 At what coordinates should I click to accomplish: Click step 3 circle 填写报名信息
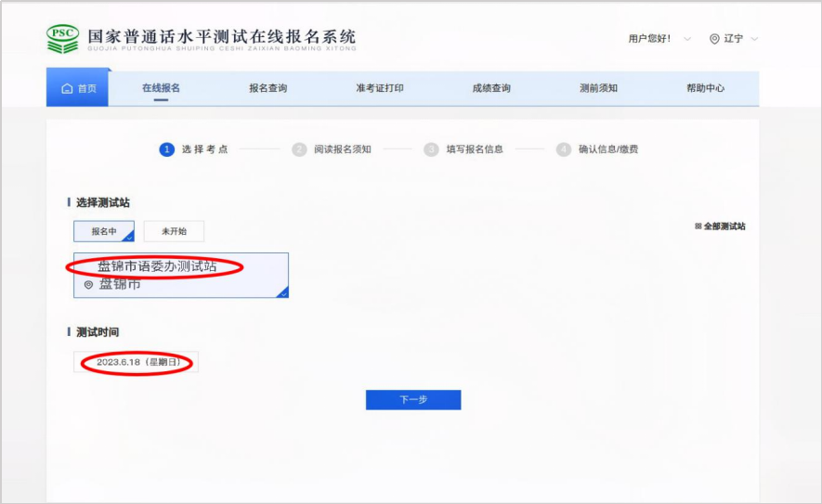[x=431, y=149]
